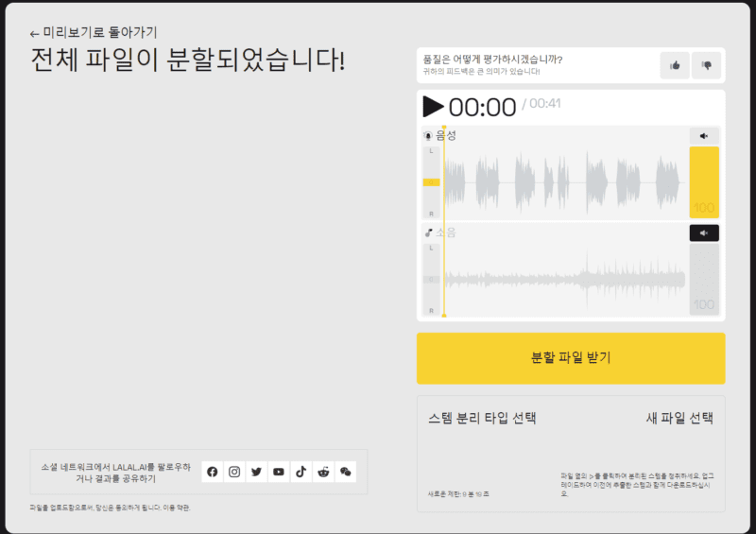Viewport: 756px width, 534px height.
Task: Open 스템 분리 타입 선택 option
Action: click(x=482, y=418)
